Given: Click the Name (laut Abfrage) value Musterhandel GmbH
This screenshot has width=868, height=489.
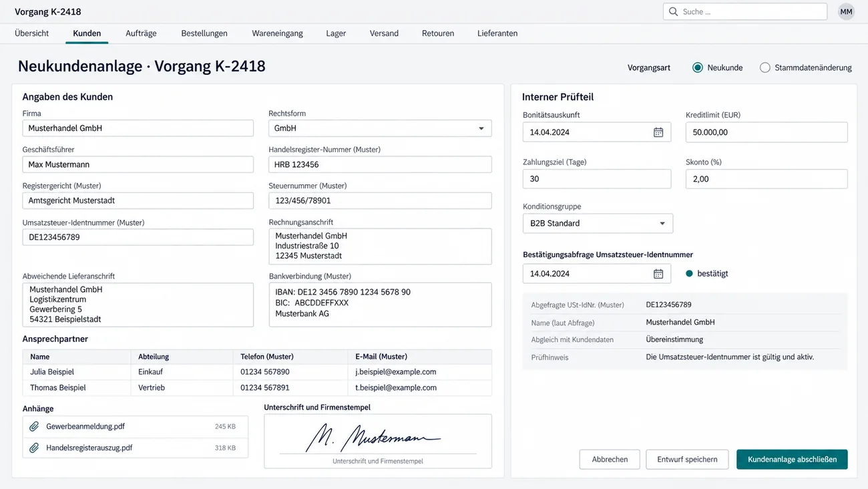Looking at the screenshot, I should (x=680, y=322).
